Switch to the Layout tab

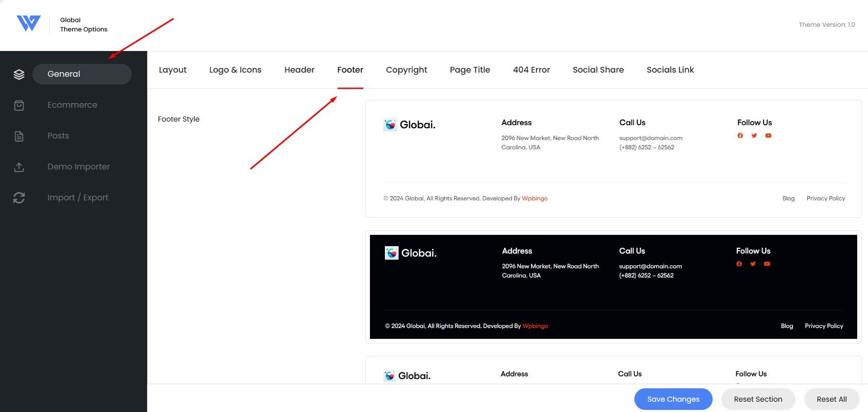[172, 70]
